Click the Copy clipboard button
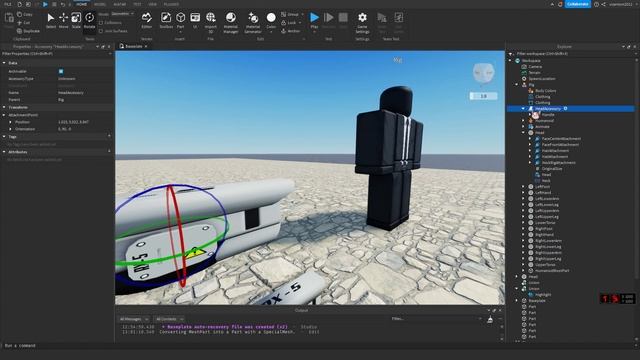Screen dimensions: 640x360 coord(24,14)
